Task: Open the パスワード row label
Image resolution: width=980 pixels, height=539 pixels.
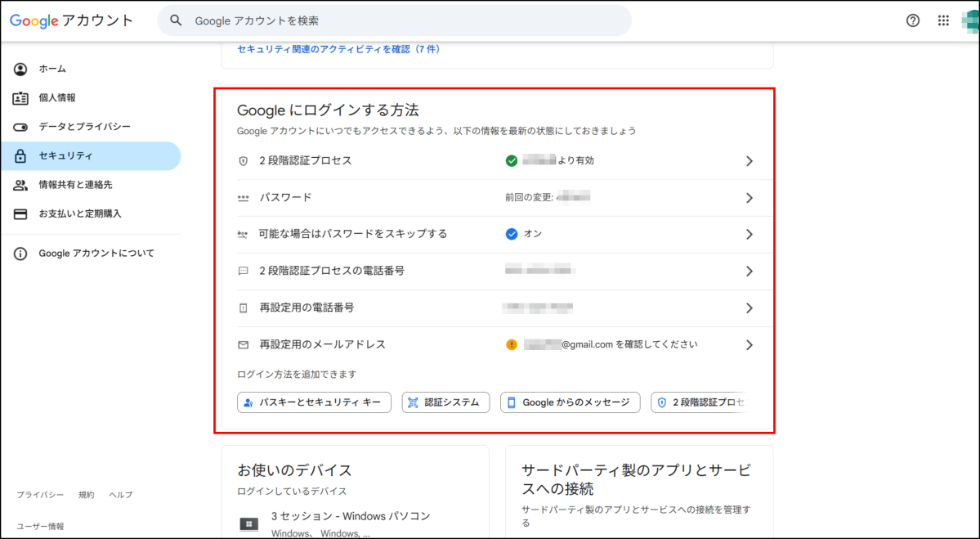Action: point(285,198)
